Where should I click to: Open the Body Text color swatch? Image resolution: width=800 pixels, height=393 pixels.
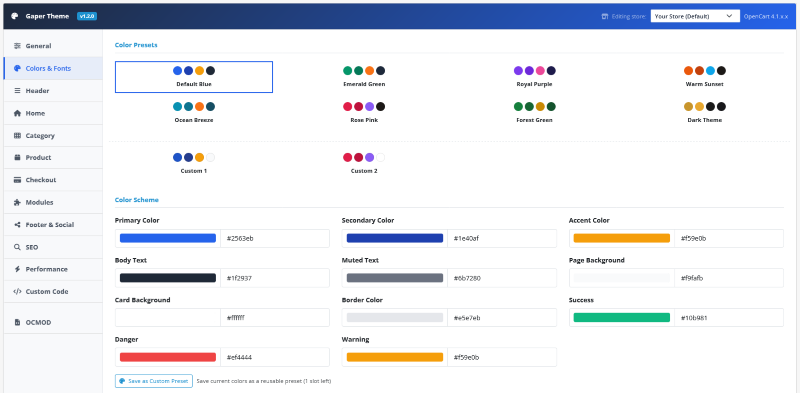pyautogui.click(x=168, y=278)
